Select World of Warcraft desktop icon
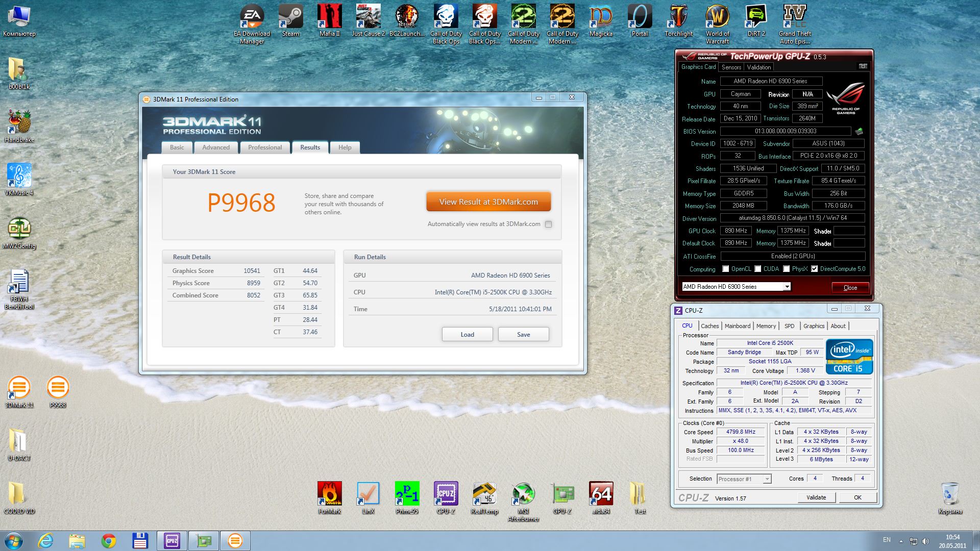The image size is (980, 551). (717, 24)
